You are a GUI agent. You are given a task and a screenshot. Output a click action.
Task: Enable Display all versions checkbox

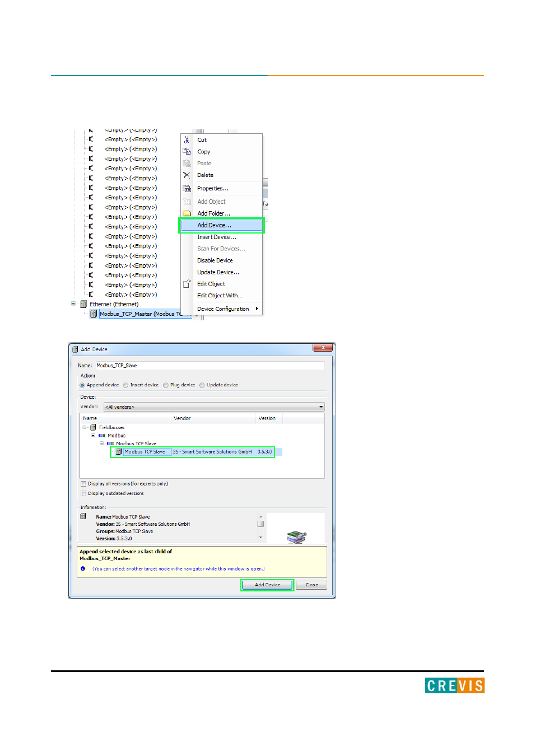tap(83, 484)
